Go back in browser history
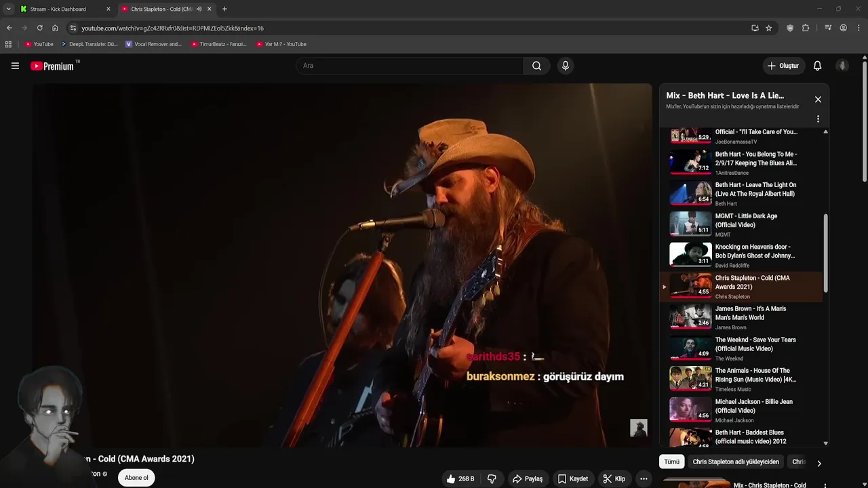The height and width of the screenshot is (488, 868). [x=9, y=28]
